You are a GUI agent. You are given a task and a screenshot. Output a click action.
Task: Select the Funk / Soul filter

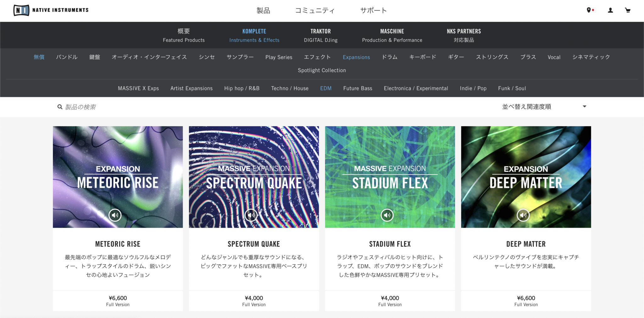[x=512, y=88]
